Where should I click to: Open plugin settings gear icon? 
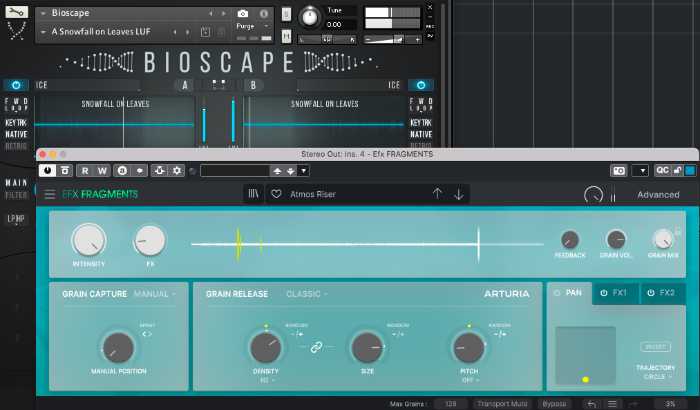177,171
